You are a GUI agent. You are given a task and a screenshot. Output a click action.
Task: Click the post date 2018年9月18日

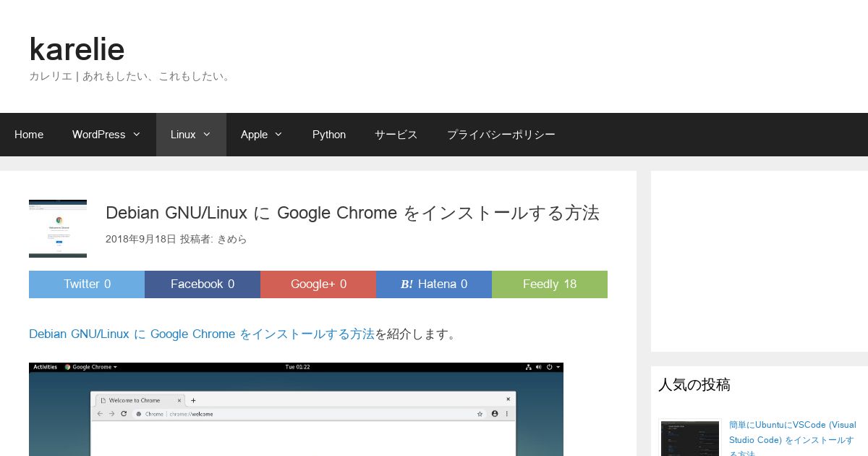click(141, 239)
